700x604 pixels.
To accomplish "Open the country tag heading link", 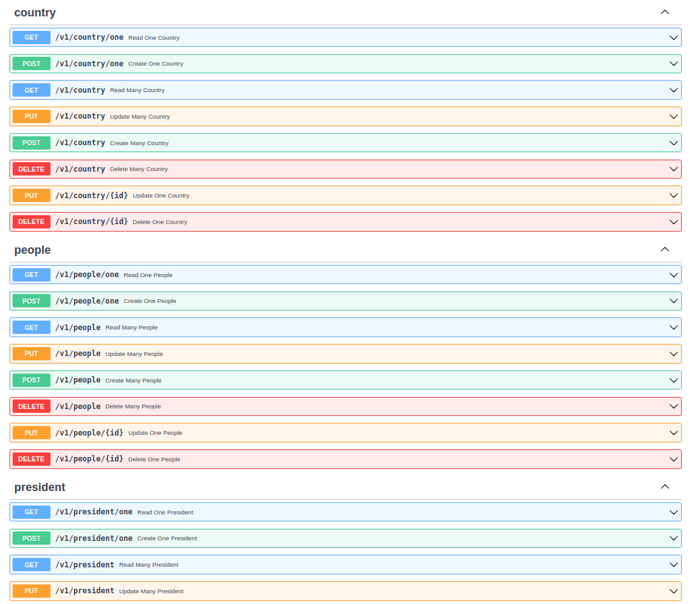I will pos(35,13).
